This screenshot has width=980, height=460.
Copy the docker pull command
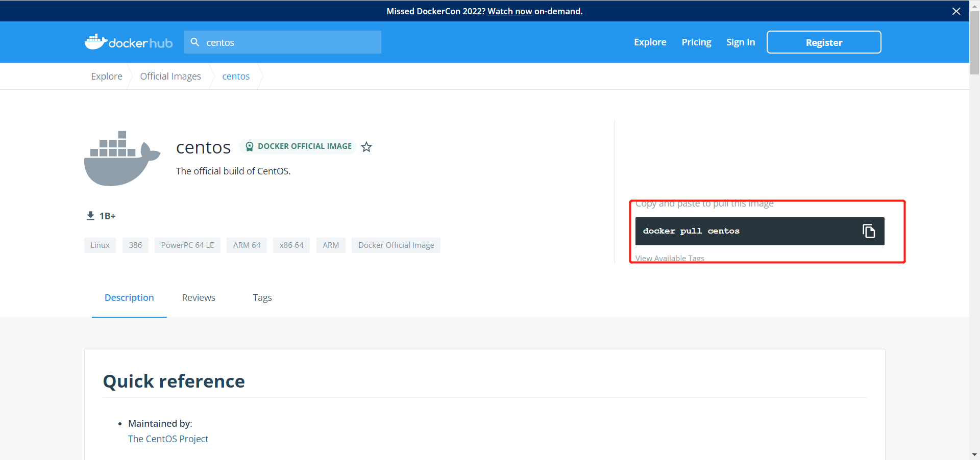coord(868,231)
